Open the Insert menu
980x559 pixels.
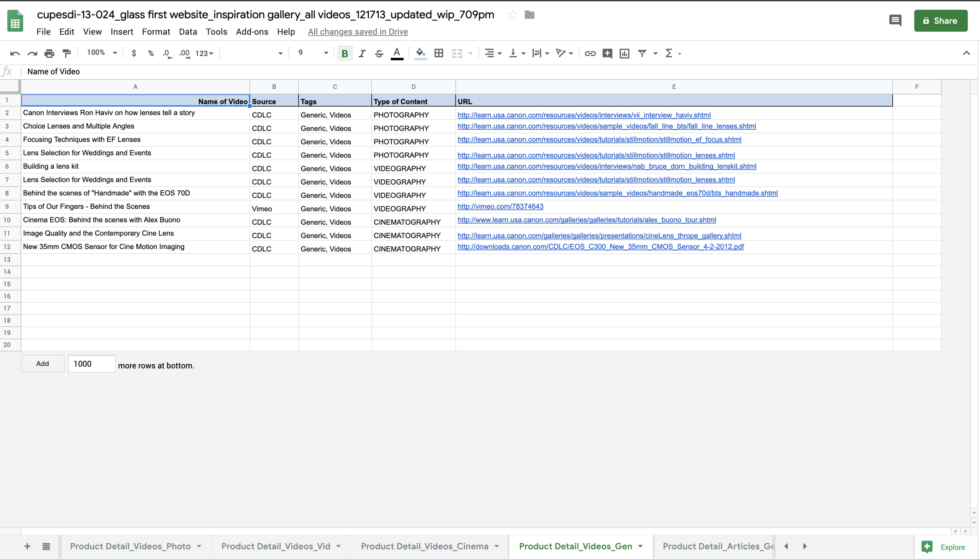point(122,32)
